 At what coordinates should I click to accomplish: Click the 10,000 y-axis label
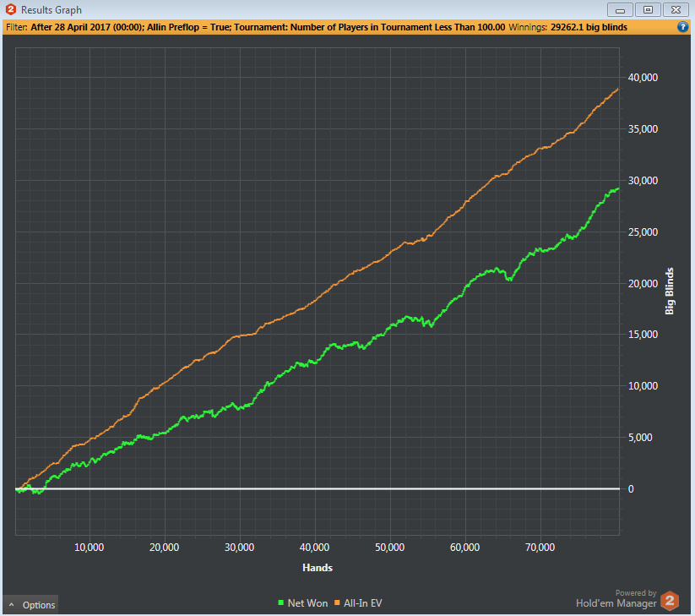pos(643,386)
